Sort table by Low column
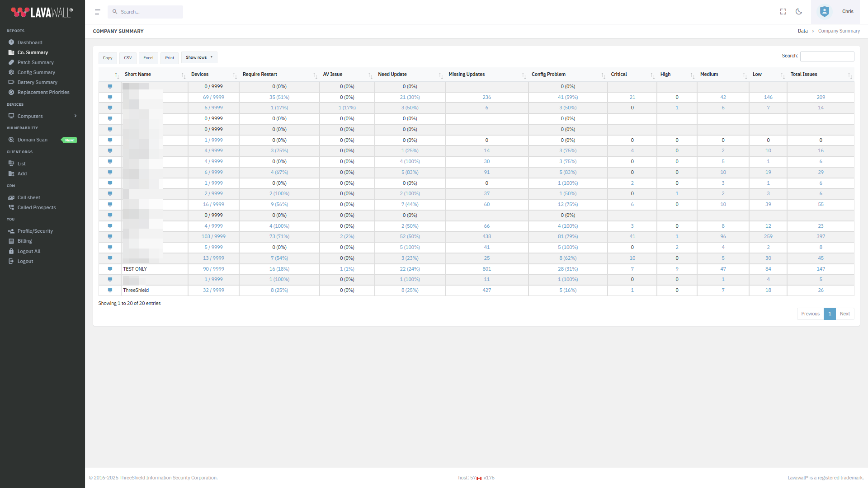The width and height of the screenshot is (868, 488). (768, 75)
